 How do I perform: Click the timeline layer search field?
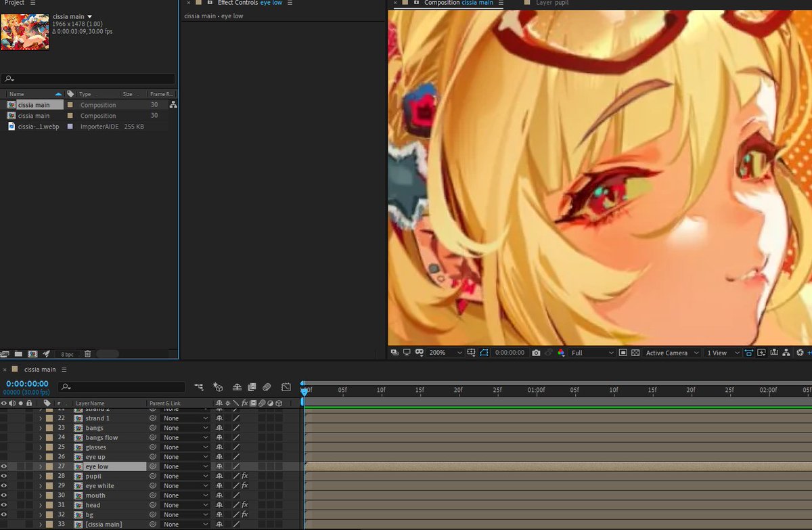[x=121, y=387]
